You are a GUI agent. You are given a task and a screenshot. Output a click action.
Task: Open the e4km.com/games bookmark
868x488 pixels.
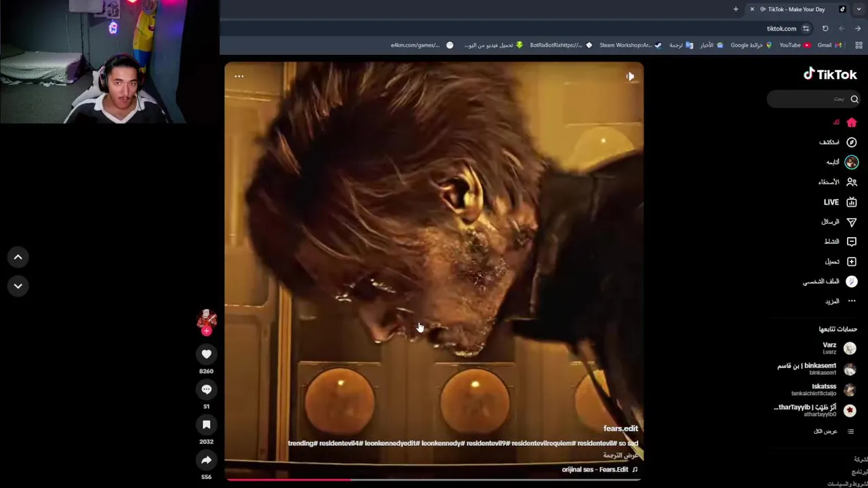pos(422,45)
